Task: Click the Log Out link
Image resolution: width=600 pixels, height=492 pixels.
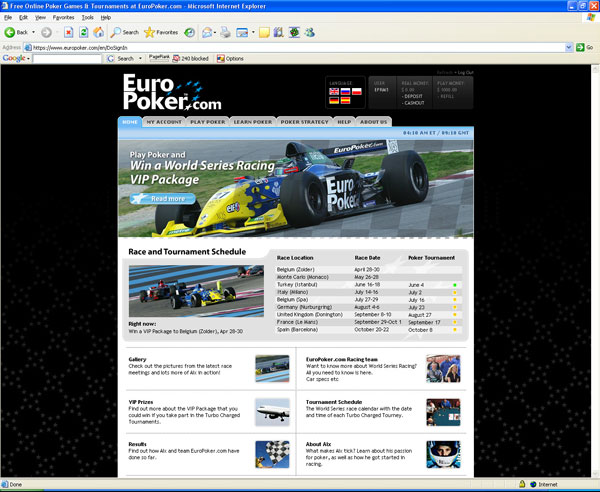Action: tap(465, 72)
